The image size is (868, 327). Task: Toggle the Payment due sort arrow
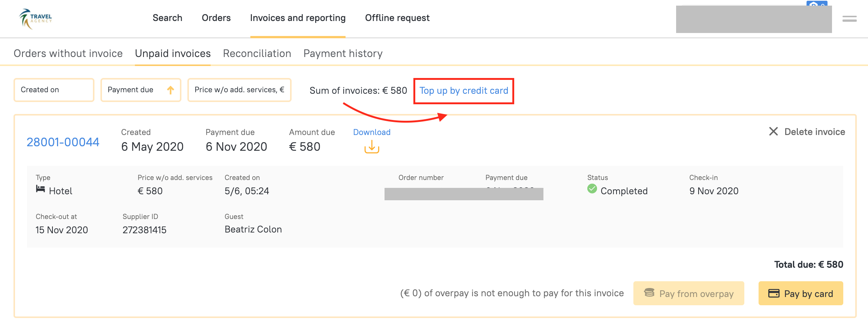click(171, 90)
